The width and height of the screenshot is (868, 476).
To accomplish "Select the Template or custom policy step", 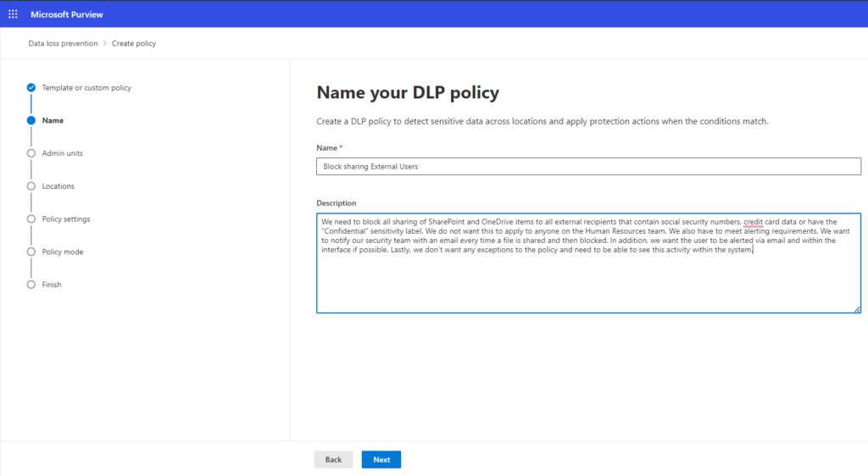I will click(86, 87).
